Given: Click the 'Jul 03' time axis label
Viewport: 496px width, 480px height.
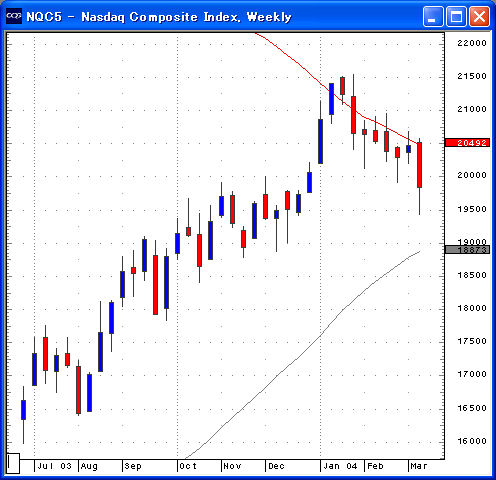Looking at the screenshot, I should [54, 466].
